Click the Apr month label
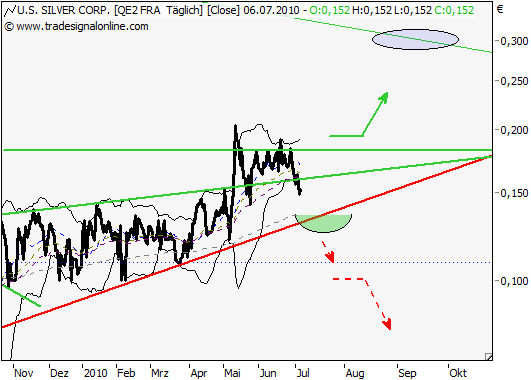 click(x=199, y=373)
